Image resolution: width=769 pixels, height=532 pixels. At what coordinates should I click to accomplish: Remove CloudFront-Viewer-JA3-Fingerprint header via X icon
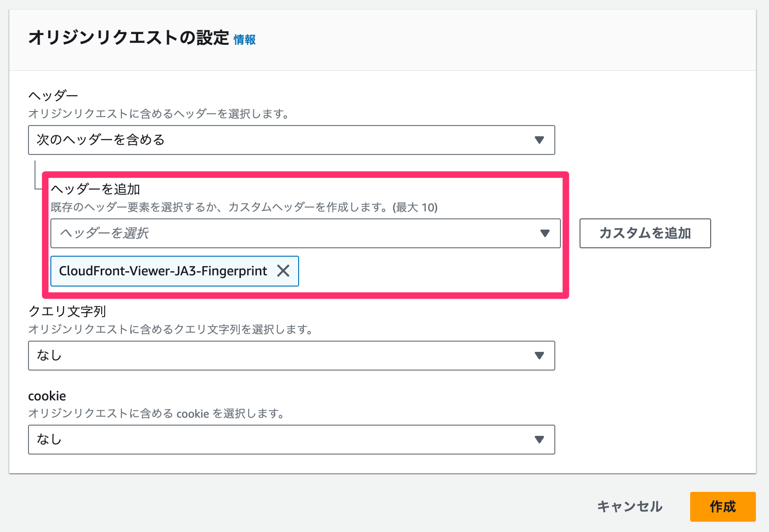tap(284, 271)
